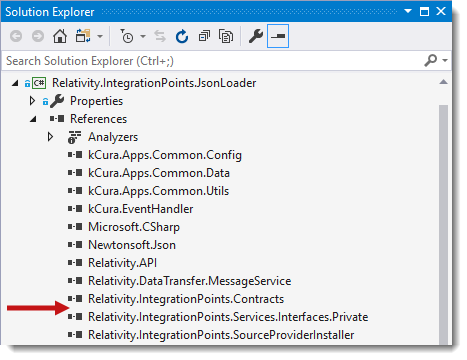Screen dimensions: 467x360
Task: Click the Services.Interfaces.Private reference icon
Action: [75, 317]
